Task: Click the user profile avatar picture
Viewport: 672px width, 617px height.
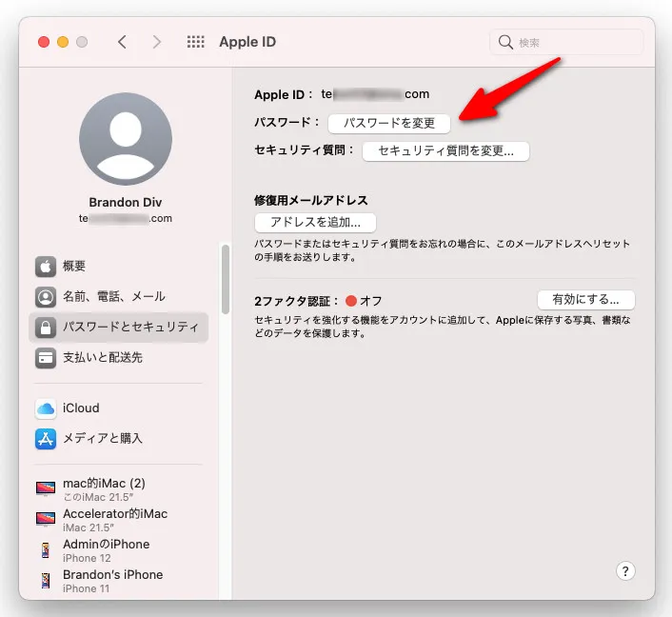Action: (126, 139)
